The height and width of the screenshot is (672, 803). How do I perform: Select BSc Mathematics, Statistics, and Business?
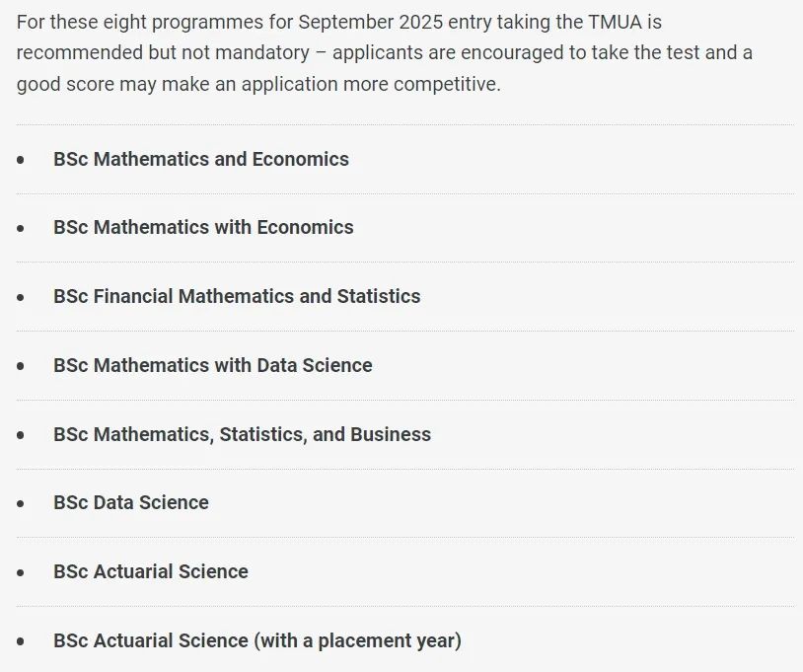point(243,435)
